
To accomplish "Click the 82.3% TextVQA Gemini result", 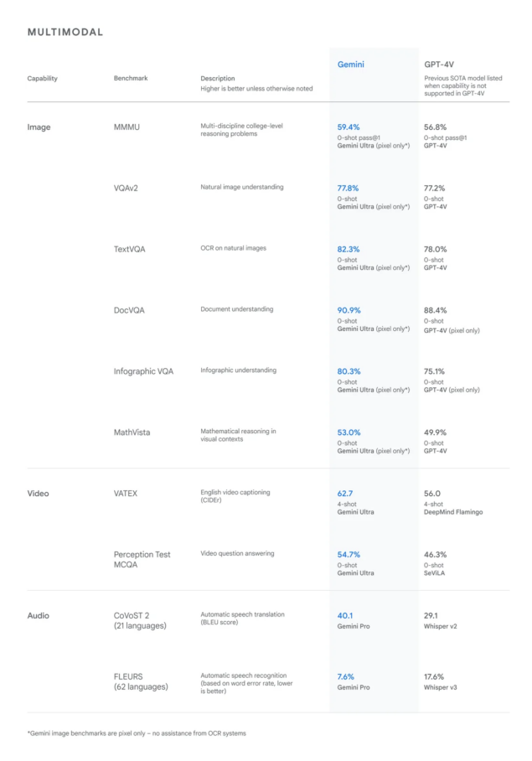I will tap(349, 250).
